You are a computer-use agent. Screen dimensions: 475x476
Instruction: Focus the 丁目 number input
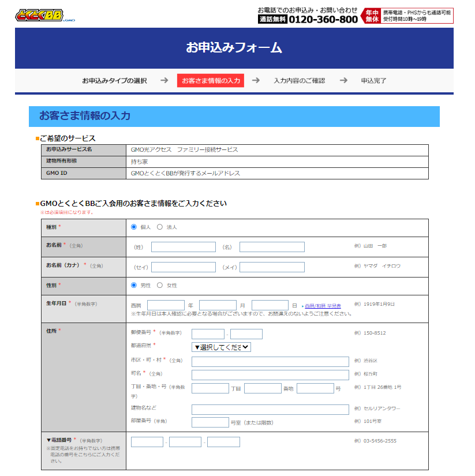click(210, 388)
